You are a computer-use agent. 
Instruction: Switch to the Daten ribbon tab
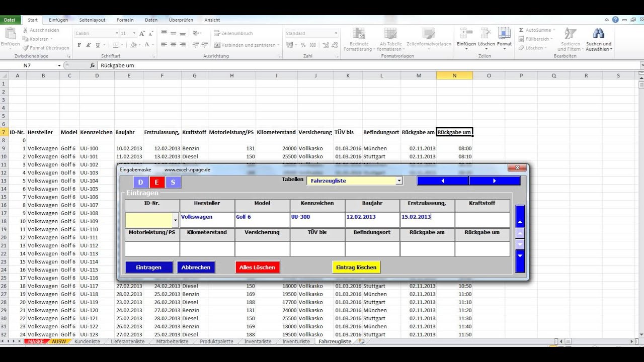[151, 20]
